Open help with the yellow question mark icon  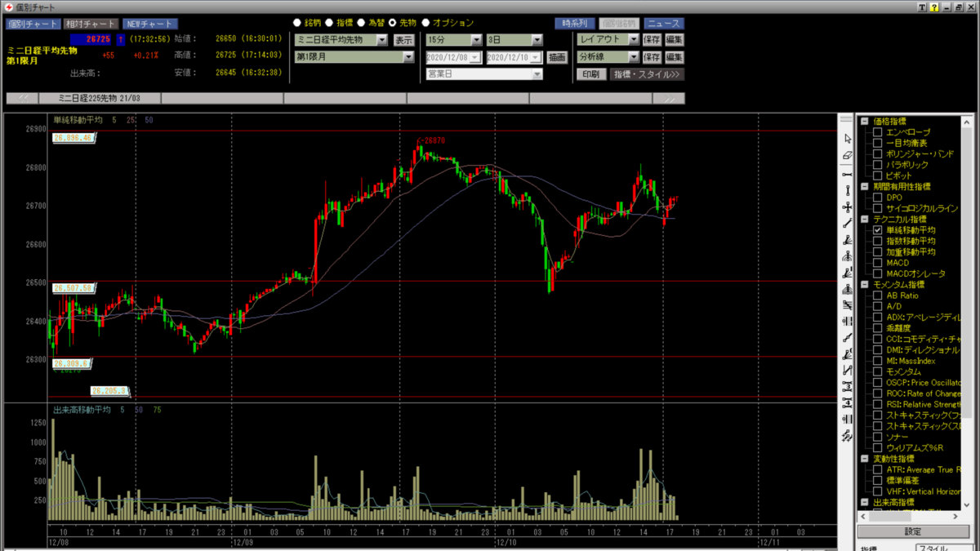coord(934,7)
